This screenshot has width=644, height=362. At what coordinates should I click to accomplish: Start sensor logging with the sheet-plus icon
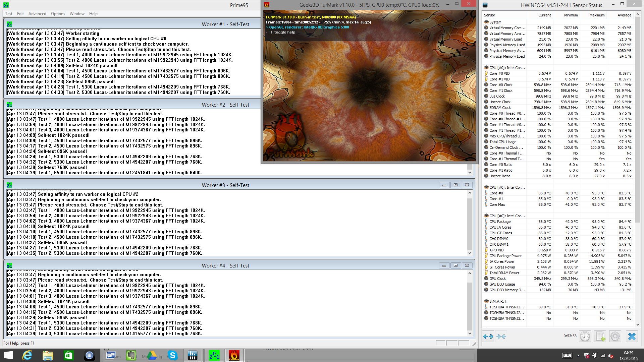(x=600, y=336)
